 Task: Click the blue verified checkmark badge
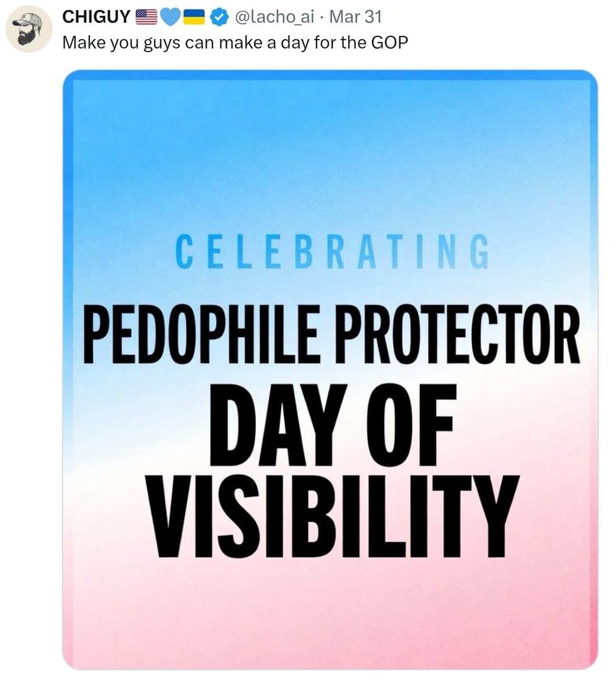click(x=218, y=17)
